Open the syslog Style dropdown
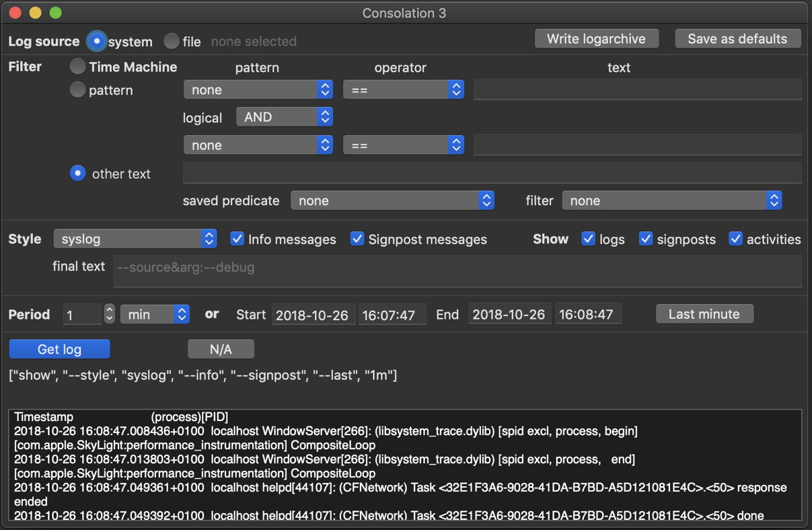Screen dimensions: 812x530 [x=135, y=239]
